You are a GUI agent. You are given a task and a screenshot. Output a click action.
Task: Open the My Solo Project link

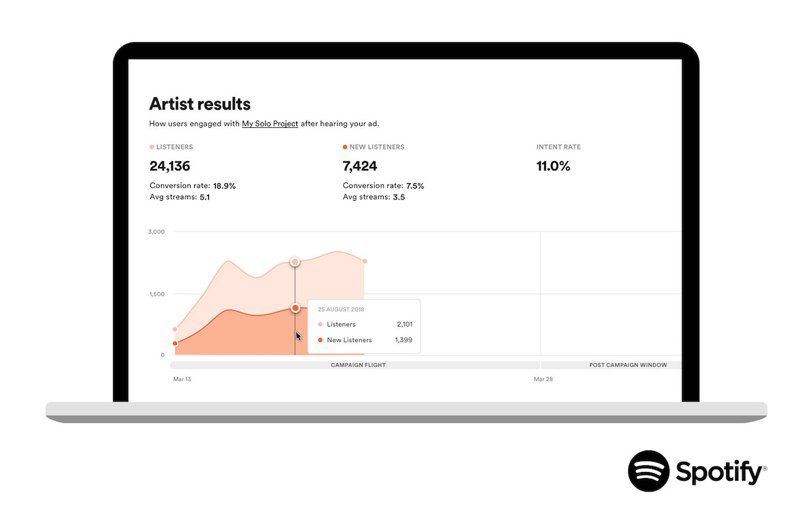(270, 124)
